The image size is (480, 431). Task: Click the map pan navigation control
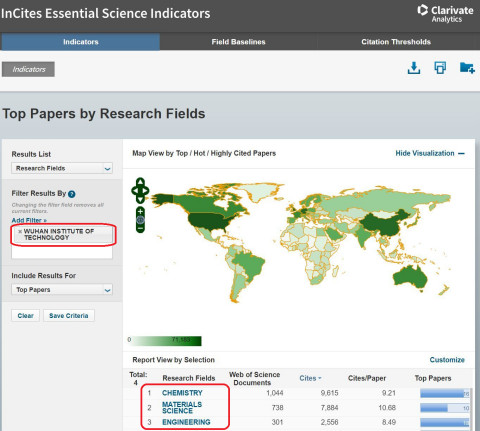[140, 190]
